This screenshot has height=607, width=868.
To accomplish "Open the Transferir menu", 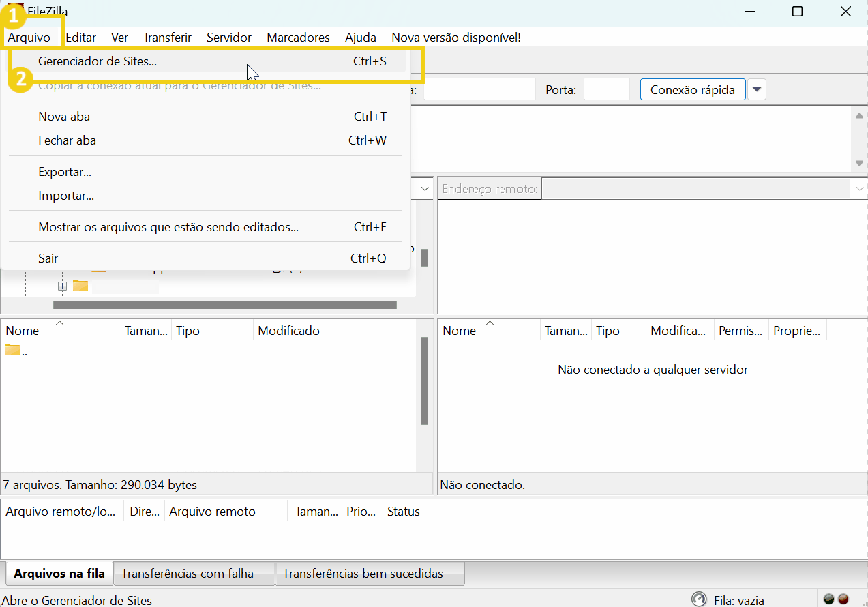I will (167, 38).
